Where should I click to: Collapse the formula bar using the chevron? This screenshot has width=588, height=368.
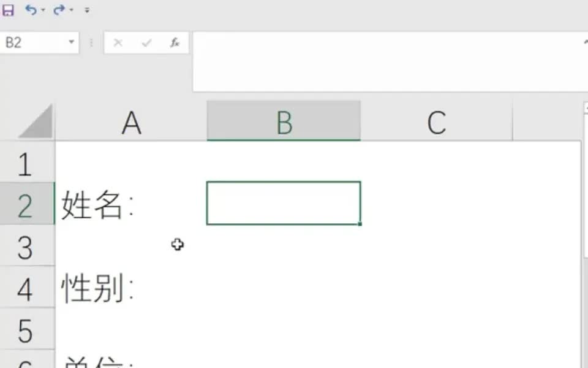click(x=585, y=42)
